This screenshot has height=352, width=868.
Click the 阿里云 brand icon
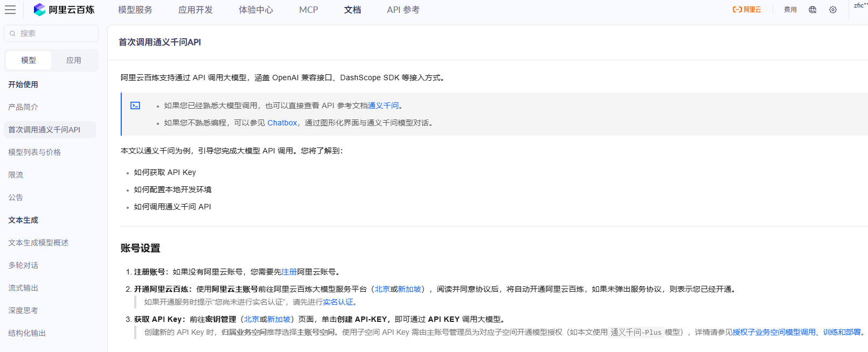(x=747, y=10)
